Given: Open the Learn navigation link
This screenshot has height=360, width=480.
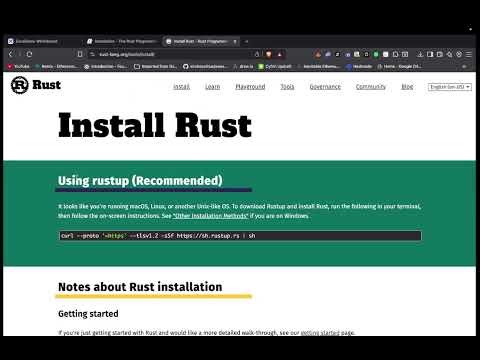Looking at the screenshot, I should click(x=212, y=87).
